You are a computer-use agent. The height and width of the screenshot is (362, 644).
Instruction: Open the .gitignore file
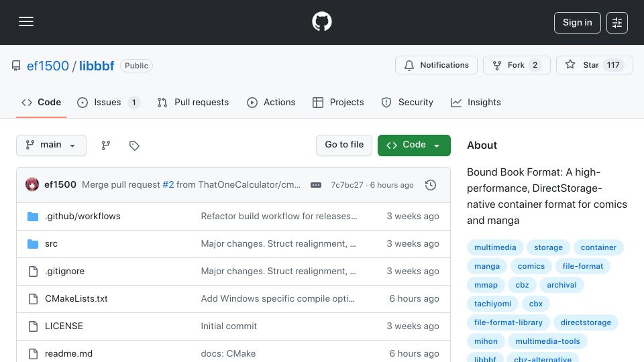tap(64, 271)
